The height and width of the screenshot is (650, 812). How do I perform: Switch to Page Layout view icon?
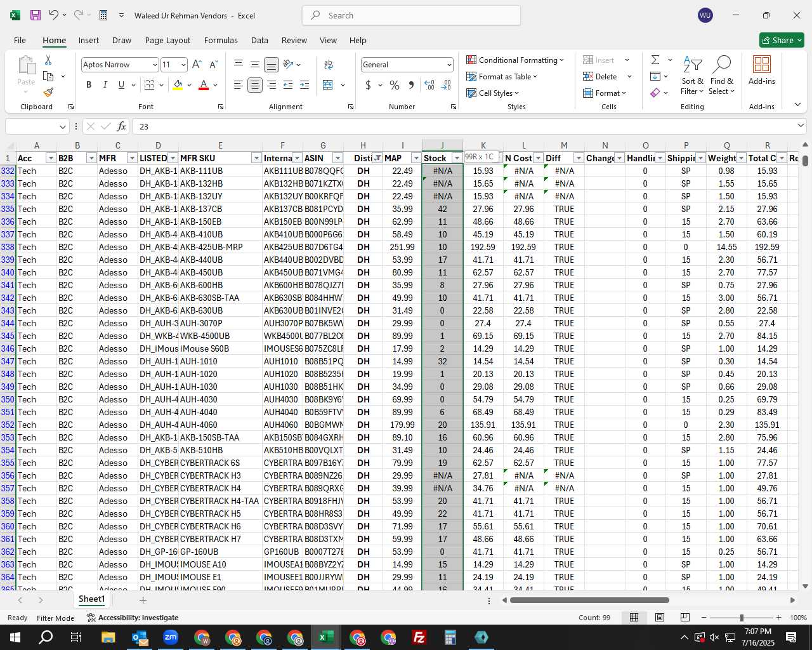tap(659, 617)
